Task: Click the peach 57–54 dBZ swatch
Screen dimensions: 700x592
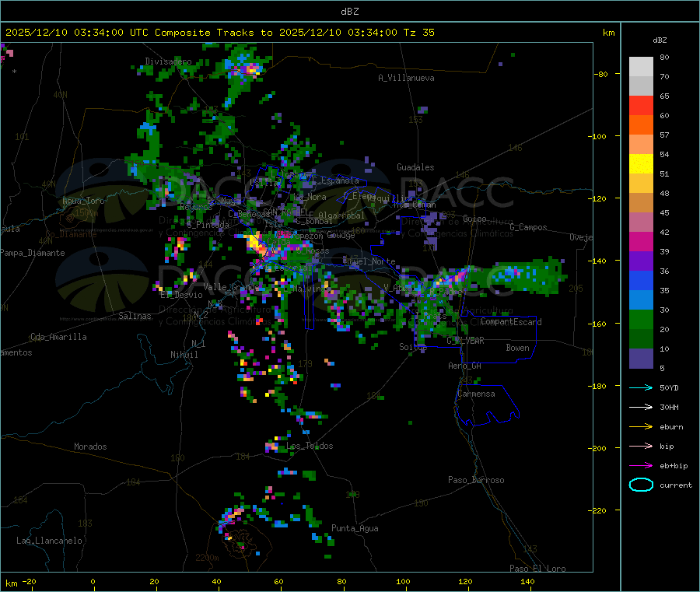Action: pyautogui.click(x=641, y=144)
